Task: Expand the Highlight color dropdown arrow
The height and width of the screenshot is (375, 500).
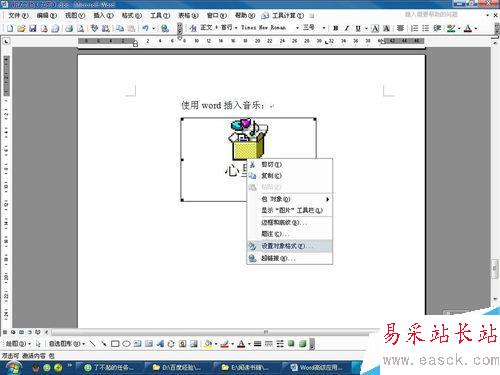Action: (x=459, y=28)
